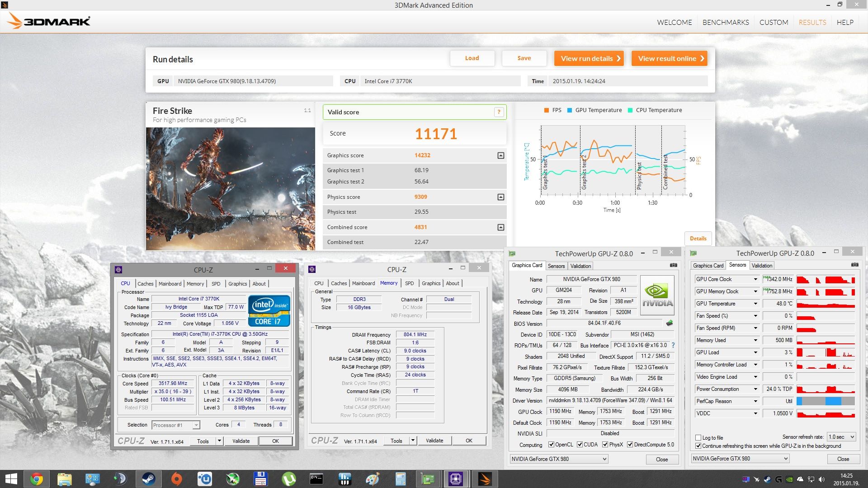Click the NVIDIA logo in GPU-Z
Viewport: 868px width, 488px height.
[x=657, y=296]
